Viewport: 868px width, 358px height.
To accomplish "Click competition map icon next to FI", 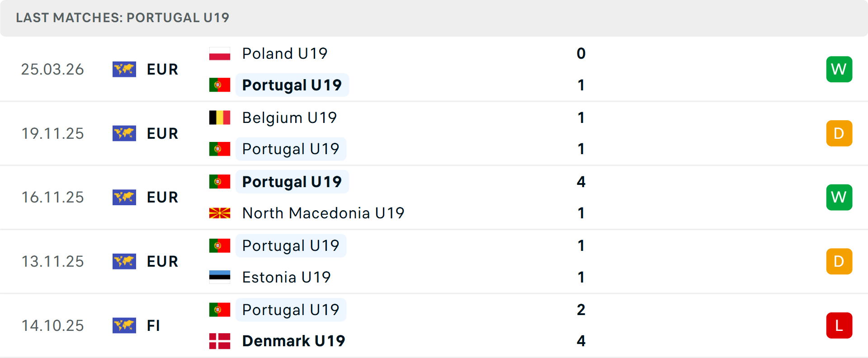I will point(124,325).
